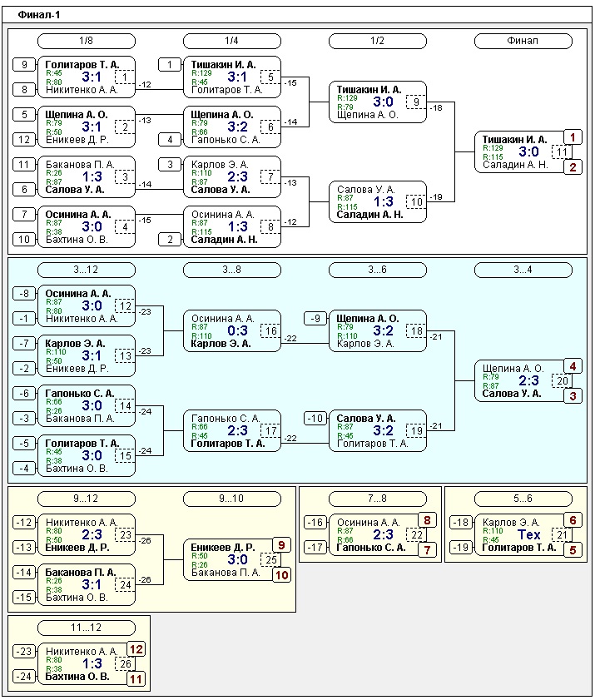Open match number 11 in the final
Screen dimensions: 595x700
[562, 152]
